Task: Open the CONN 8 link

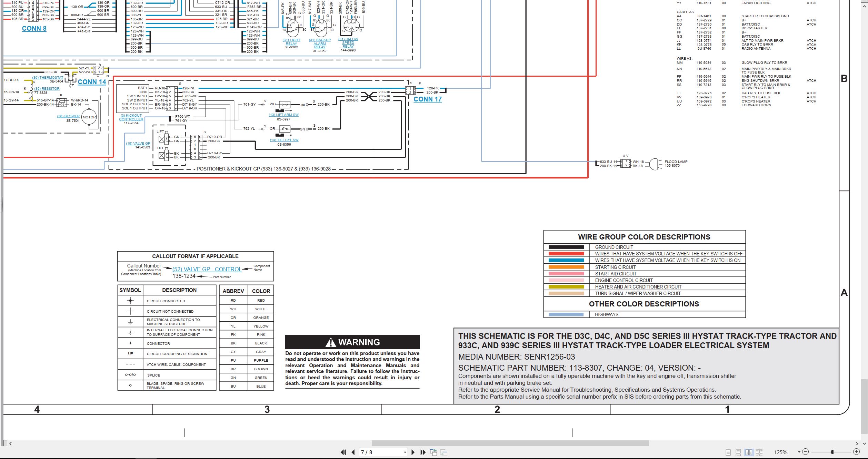Action: [x=34, y=28]
